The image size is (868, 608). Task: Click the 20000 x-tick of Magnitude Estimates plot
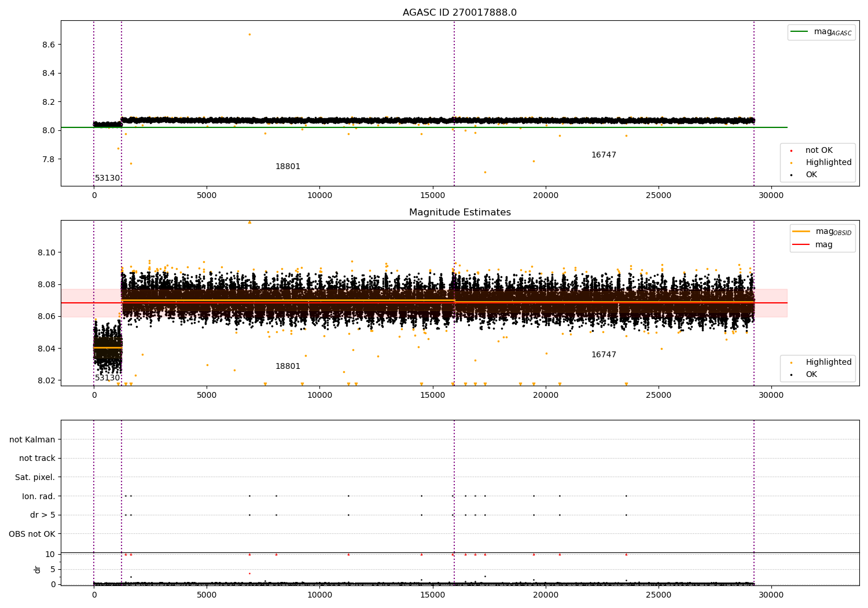(x=545, y=395)
